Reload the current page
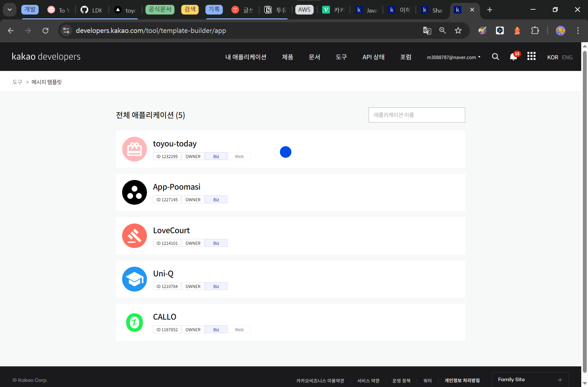This screenshot has width=588, height=387. [x=45, y=31]
